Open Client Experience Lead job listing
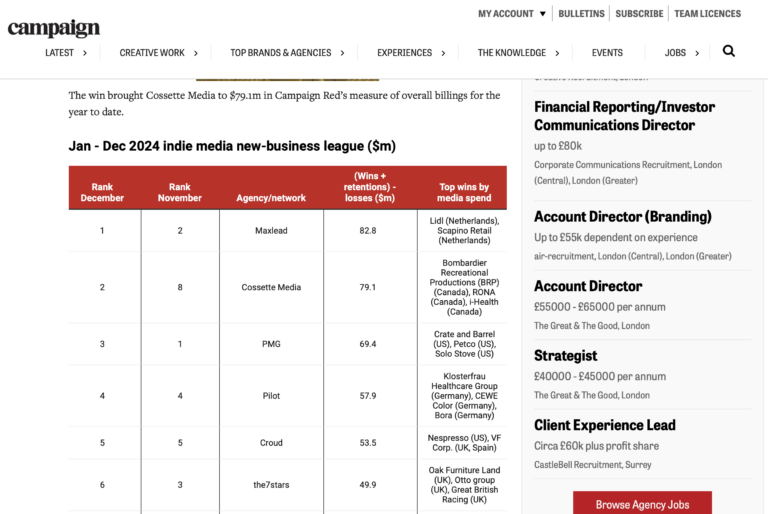Image resolution: width=768 pixels, height=514 pixels. point(604,425)
